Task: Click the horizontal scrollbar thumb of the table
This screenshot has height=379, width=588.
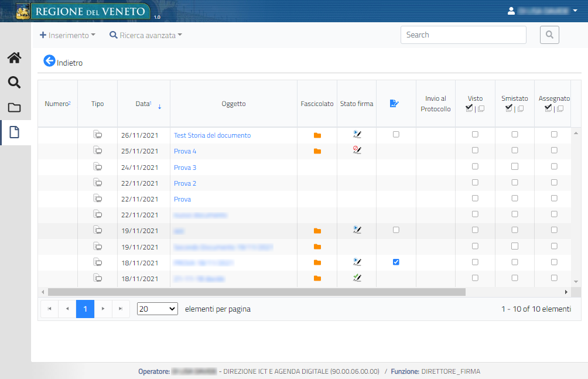Action: (x=257, y=292)
